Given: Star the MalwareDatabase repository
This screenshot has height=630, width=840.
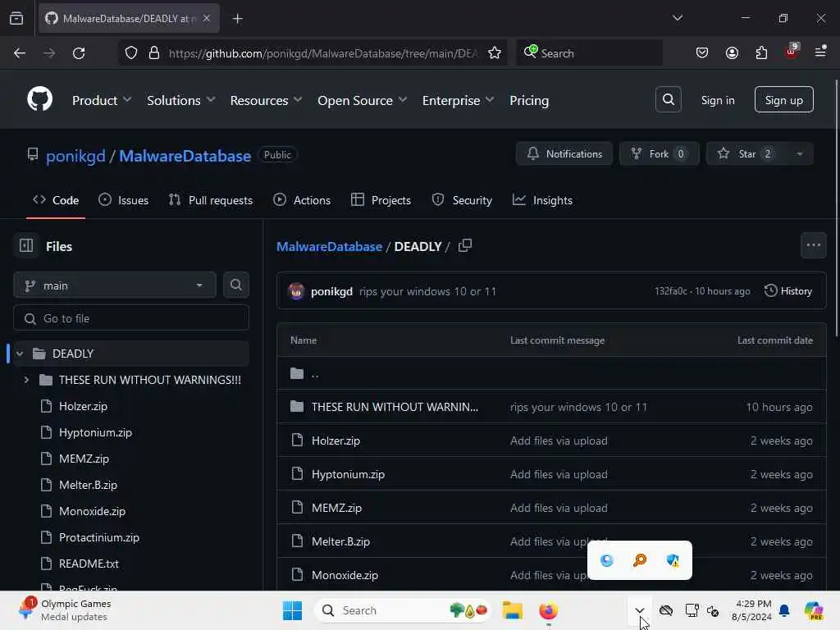Looking at the screenshot, I should (x=746, y=153).
